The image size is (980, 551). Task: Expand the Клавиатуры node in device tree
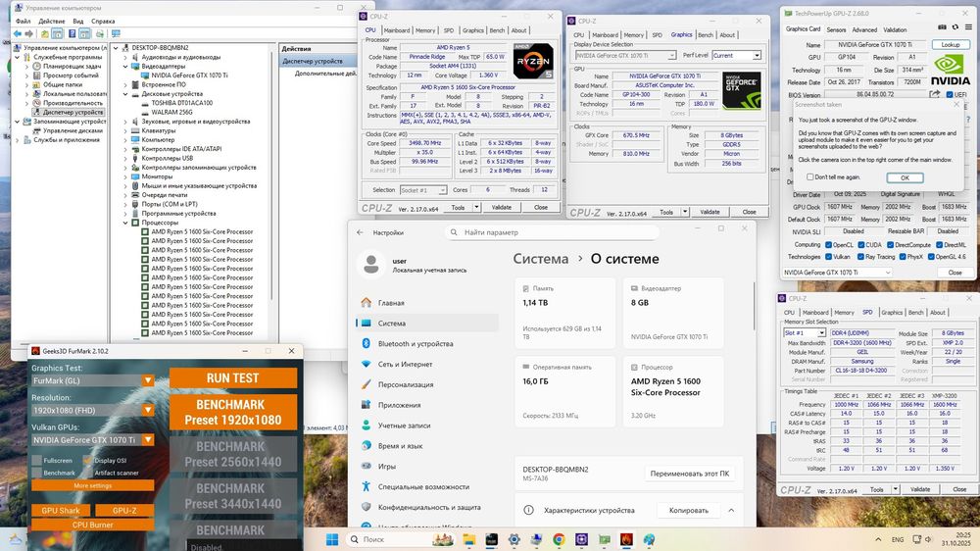125,130
